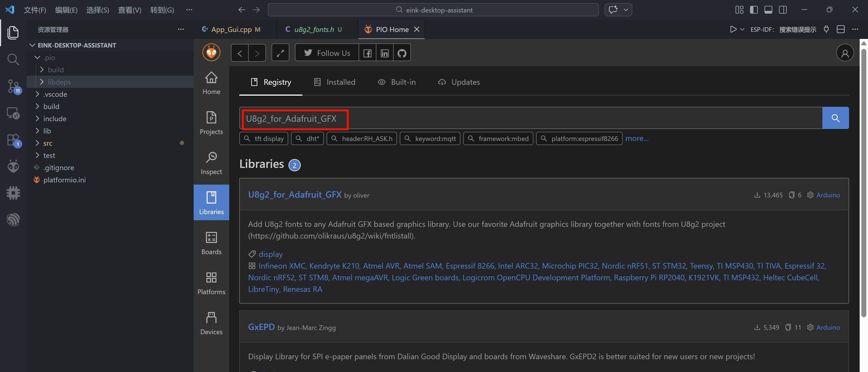
Task: Open Source Control view with 11 badge
Action: coord(13,86)
